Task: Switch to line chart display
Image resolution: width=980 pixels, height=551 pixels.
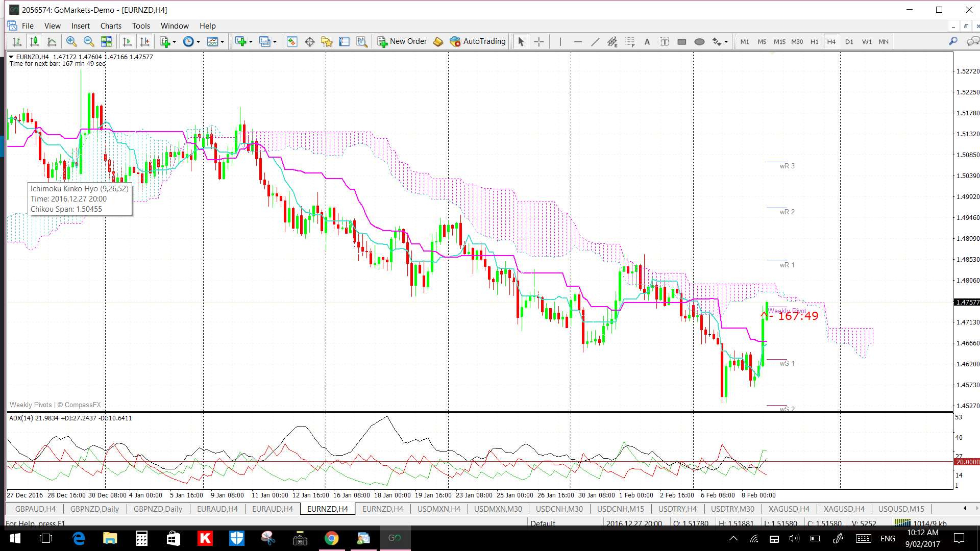Action: (x=52, y=42)
